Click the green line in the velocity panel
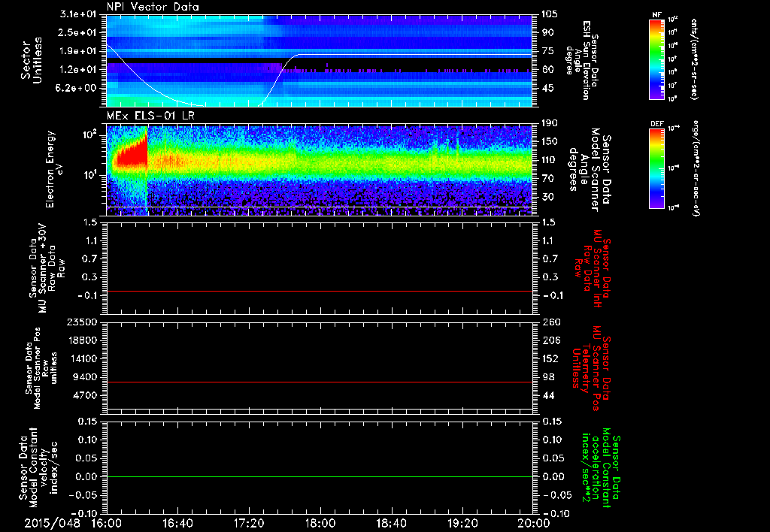The image size is (770, 532). pyautogui.click(x=319, y=476)
